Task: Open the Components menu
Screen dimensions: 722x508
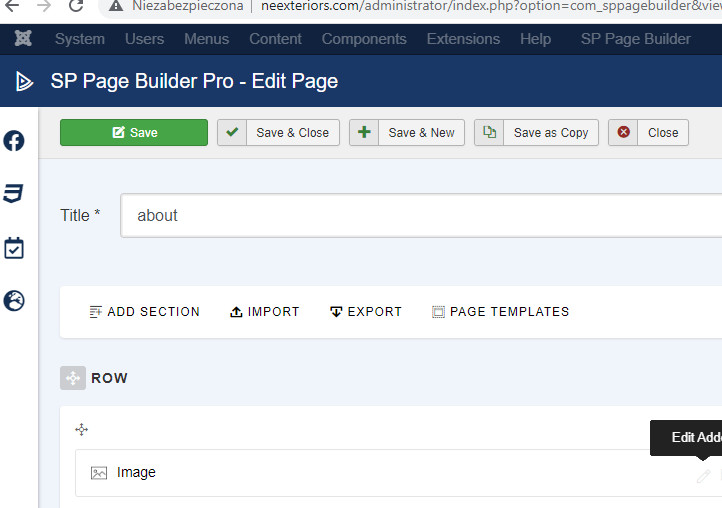Action: pos(364,39)
